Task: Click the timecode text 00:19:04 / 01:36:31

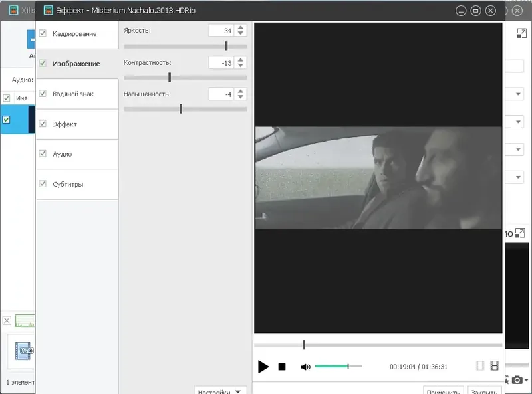Action: (418, 367)
